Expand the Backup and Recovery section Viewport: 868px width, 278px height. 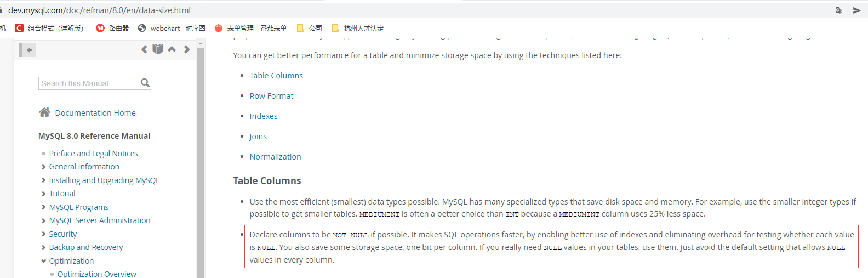click(x=44, y=247)
